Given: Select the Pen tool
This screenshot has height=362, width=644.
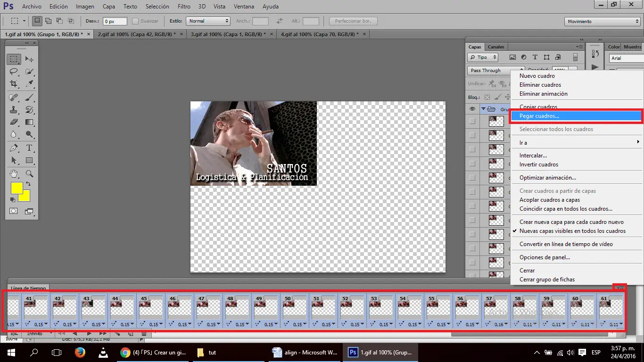Looking at the screenshot, I should tap(14, 148).
